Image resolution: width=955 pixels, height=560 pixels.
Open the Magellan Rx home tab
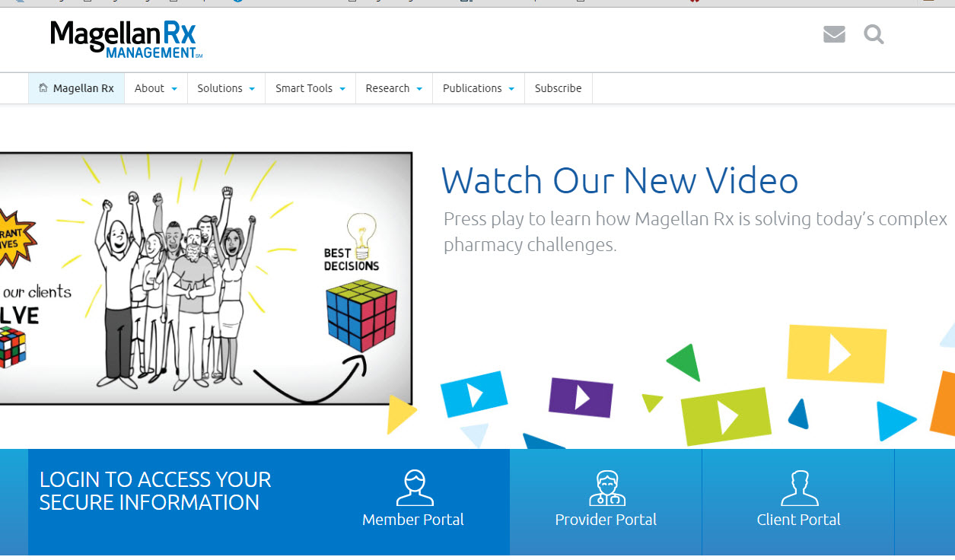pos(76,88)
